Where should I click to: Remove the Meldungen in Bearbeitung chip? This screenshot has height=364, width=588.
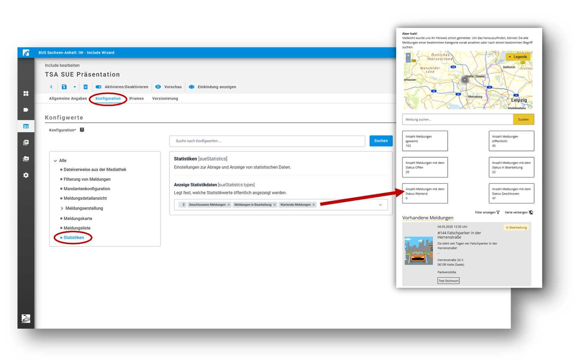[x=275, y=205]
